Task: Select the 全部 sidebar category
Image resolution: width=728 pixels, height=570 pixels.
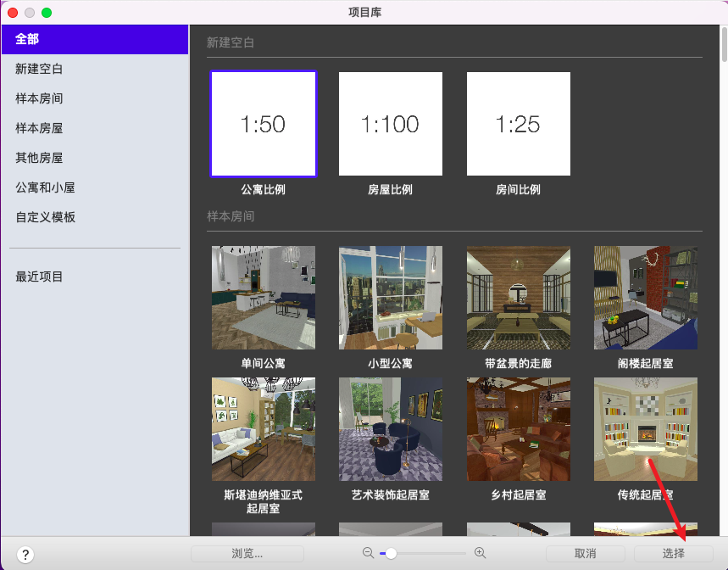Action: 95,40
